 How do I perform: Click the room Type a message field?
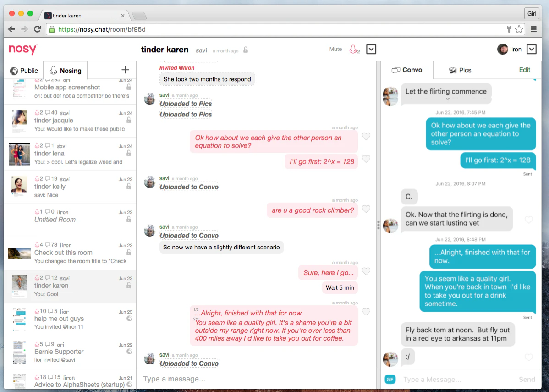pos(256,379)
